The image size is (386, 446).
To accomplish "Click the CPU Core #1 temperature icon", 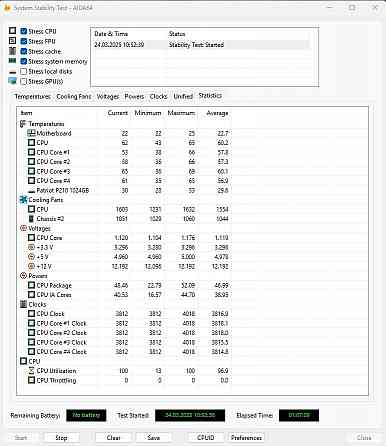I will 31,152.
